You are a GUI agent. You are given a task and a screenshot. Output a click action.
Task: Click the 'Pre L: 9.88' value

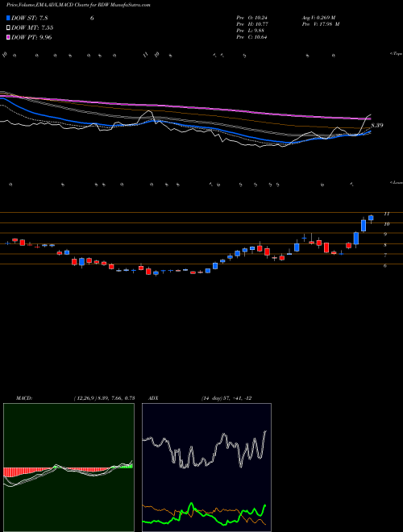pos(251,31)
